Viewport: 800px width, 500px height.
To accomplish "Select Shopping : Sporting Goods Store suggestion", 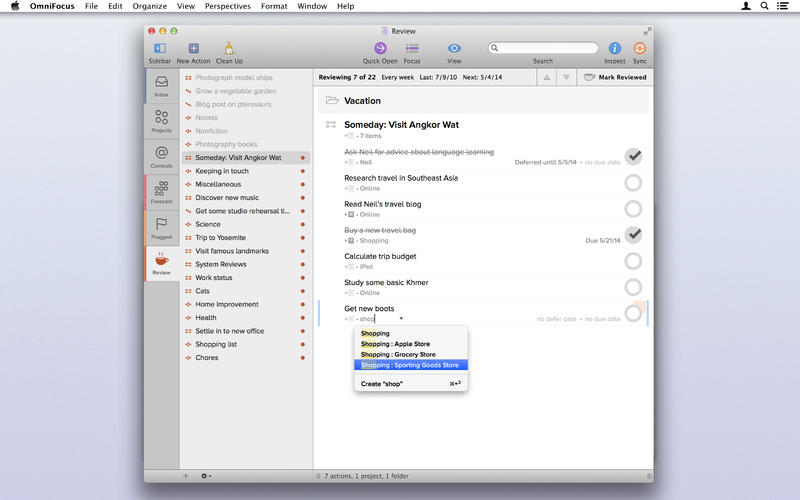I will 410,365.
